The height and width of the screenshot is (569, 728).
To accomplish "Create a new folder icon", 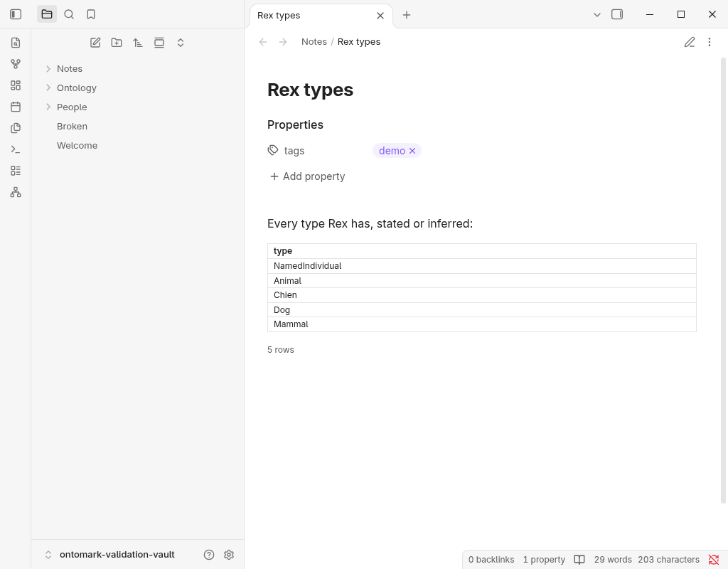I will coord(117,43).
